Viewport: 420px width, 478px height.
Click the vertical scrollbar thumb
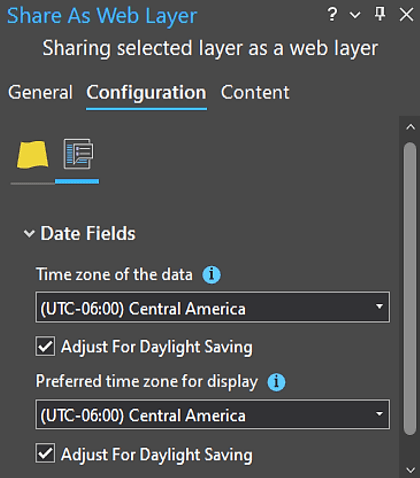410,289
